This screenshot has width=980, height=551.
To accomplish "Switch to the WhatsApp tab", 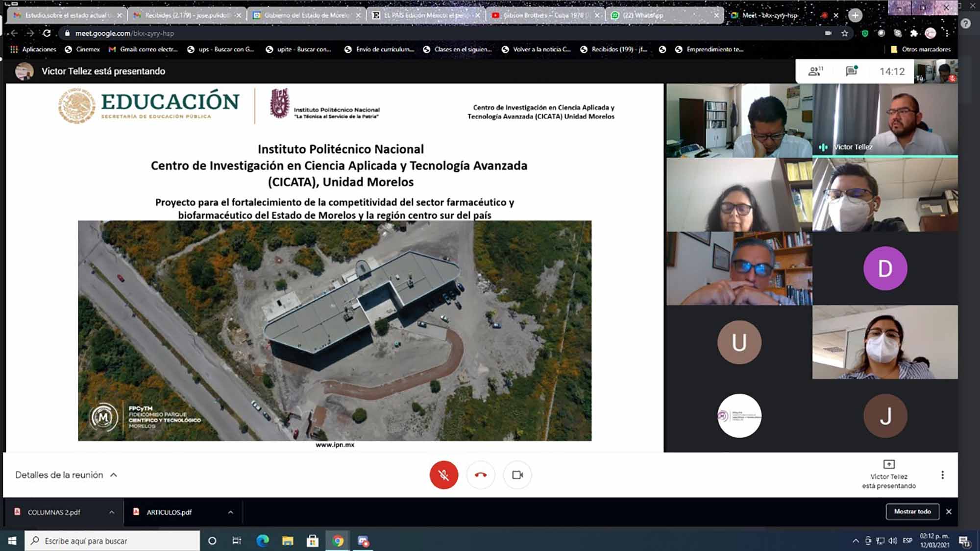I will 664,15.
